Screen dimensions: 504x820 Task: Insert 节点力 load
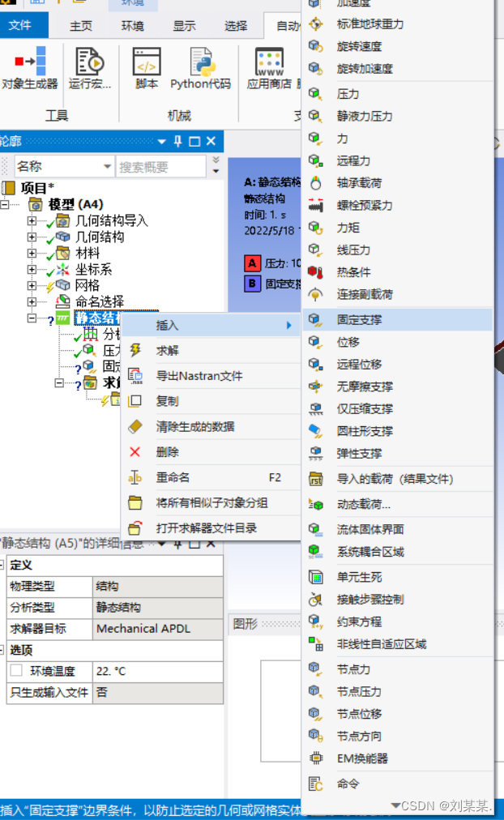[398, 669]
